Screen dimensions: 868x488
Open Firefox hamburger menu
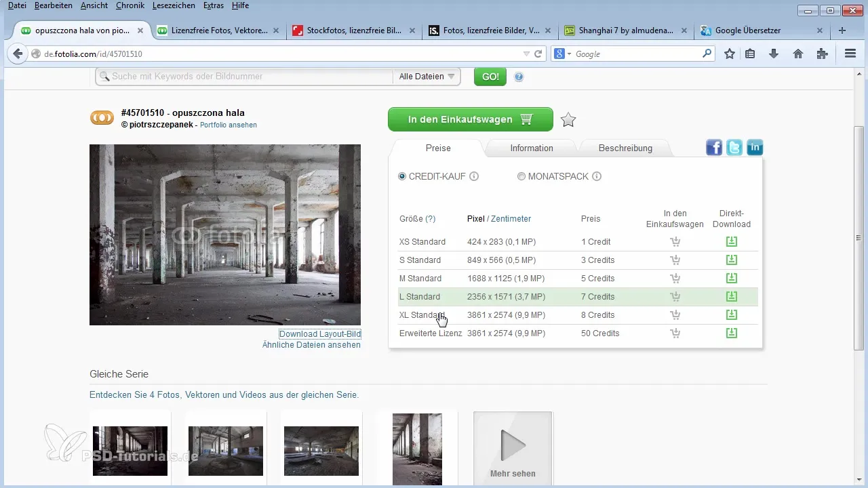click(850, 54)
